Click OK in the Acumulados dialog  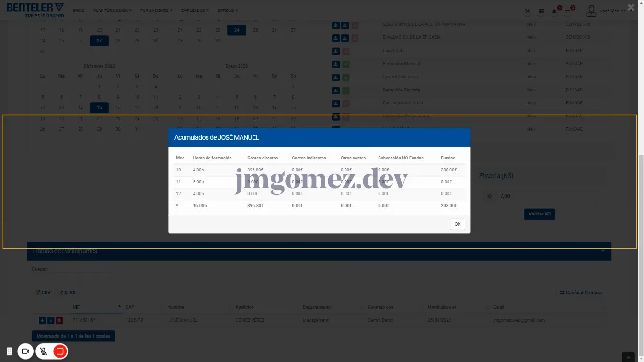click(x=457, y=224)
